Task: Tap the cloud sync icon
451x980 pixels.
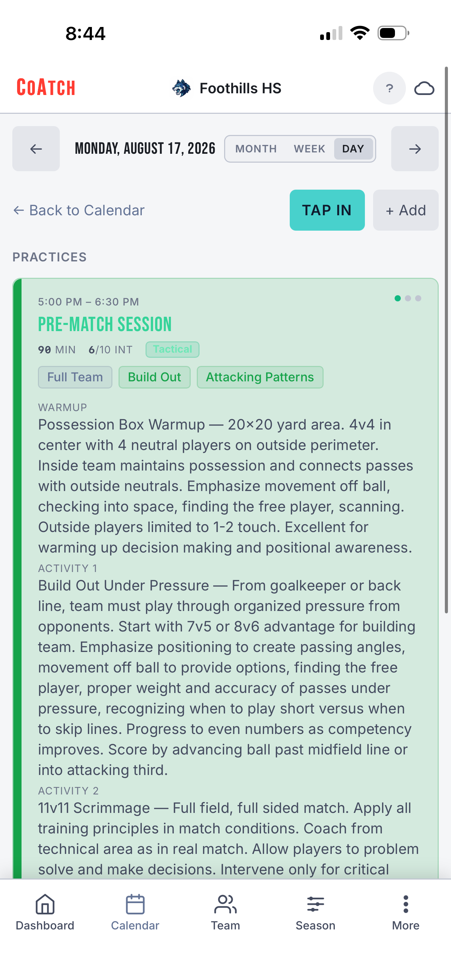Action: tap(424, 88)
